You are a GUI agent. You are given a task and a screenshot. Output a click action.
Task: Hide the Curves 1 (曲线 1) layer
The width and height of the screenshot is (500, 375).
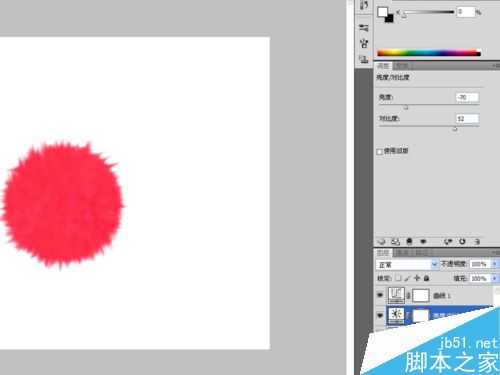pos(380,295)
